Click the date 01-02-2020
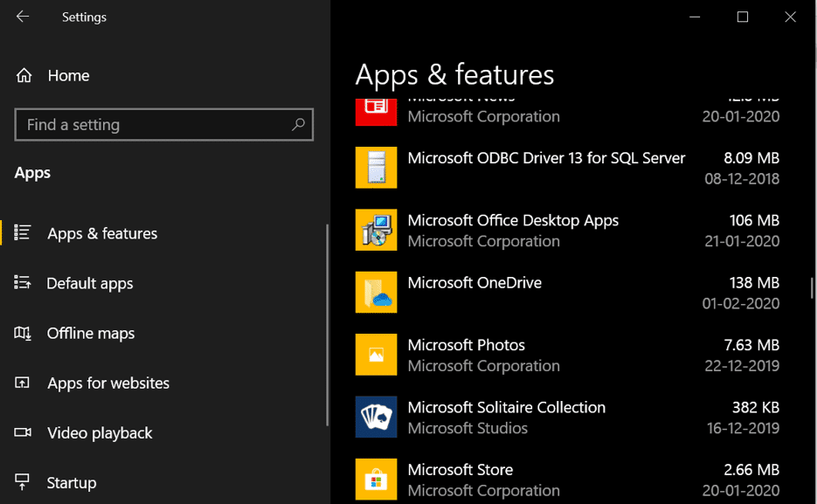 pos(741,303)
